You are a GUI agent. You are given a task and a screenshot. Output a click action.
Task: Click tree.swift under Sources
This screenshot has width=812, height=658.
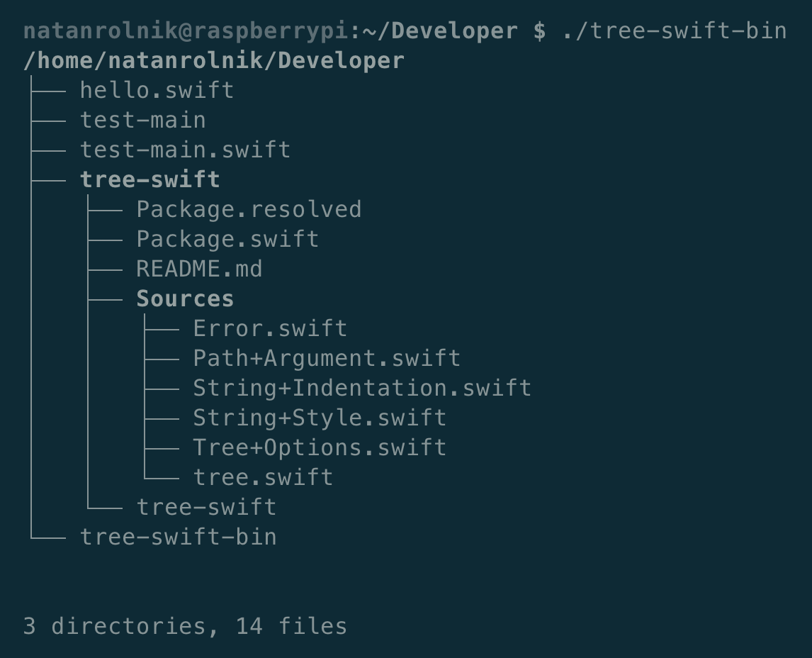click(x=263, y=478)
